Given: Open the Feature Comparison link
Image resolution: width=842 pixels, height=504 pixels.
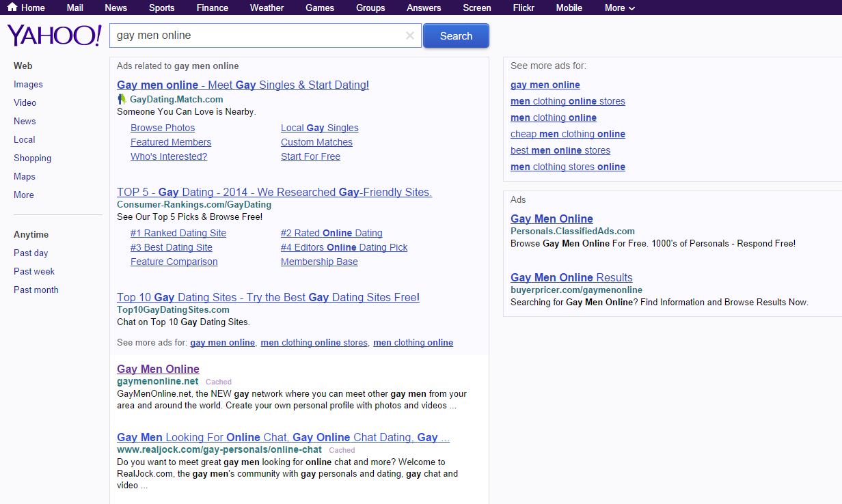Looking at the screenshot, I should [174, 262].
